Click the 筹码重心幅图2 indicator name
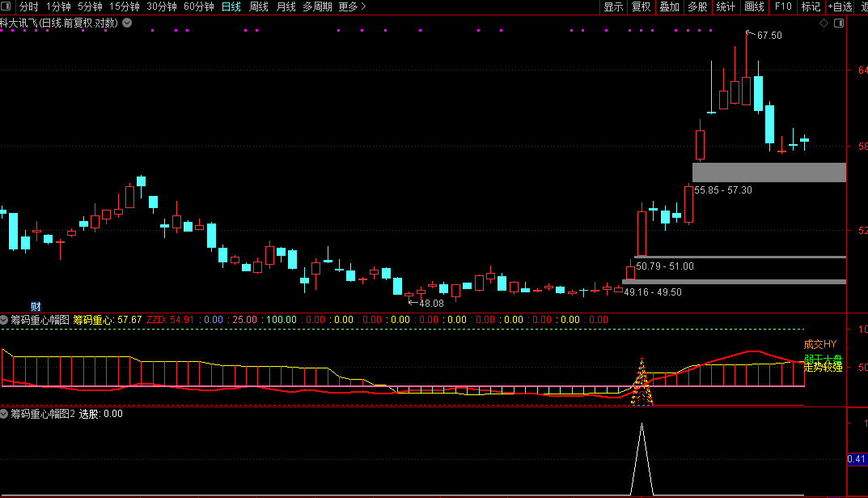This screenshot has height=498, width=868. 43,414
